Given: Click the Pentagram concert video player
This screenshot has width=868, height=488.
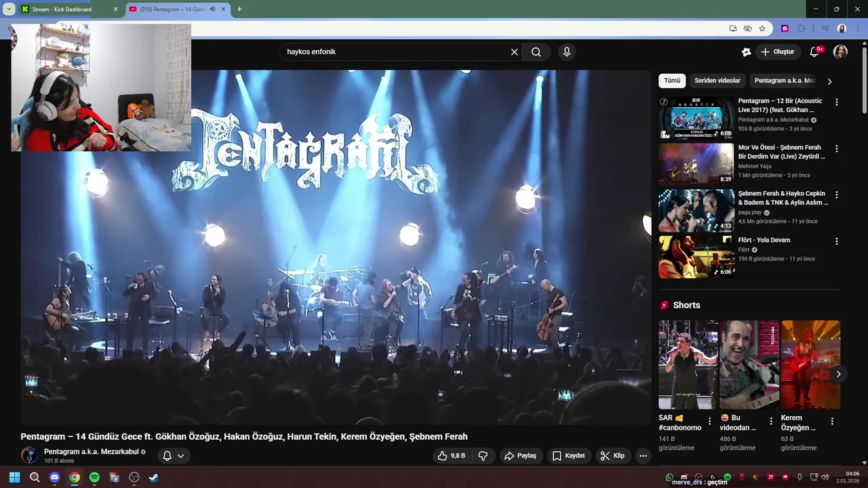Looking at the screenshot, I should click(336, 247).
